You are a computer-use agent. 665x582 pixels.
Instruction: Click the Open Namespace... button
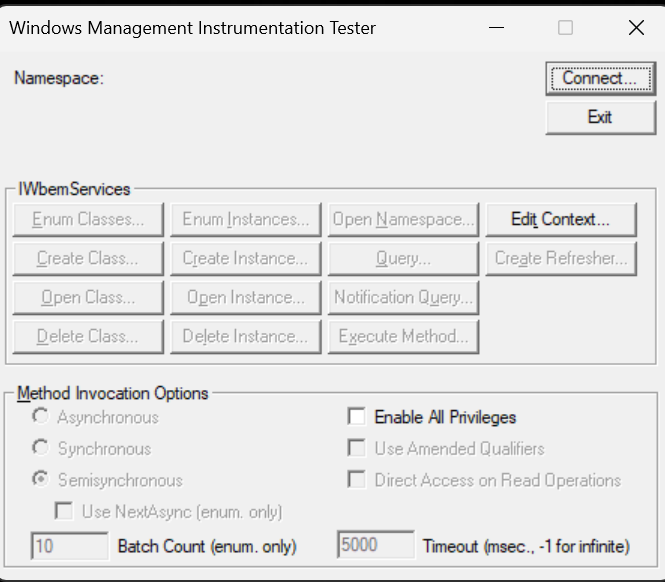pos(403,220)
